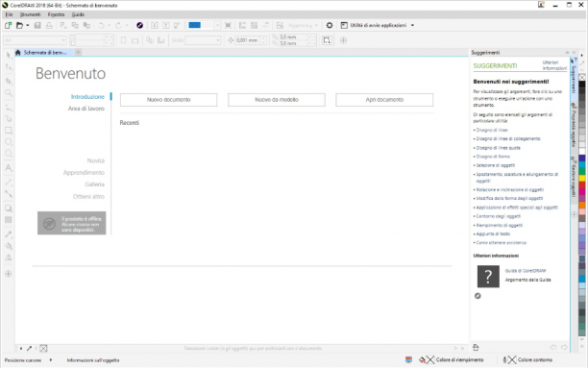Click the Nuovo da modello button

click(x=277, y=100)
